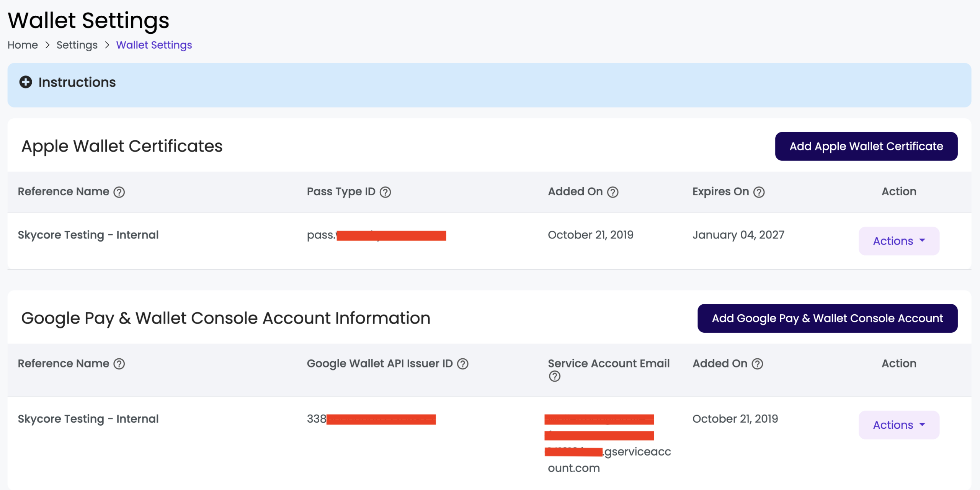Open help icon under Service Account Email
This screenshot has width=980, height=490.
point(554,376)
